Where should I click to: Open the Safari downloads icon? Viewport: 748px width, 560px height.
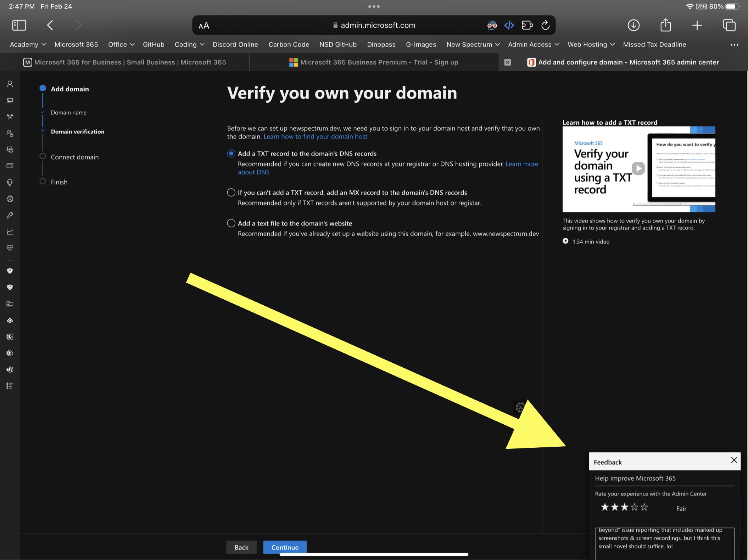tap(633, 25)
